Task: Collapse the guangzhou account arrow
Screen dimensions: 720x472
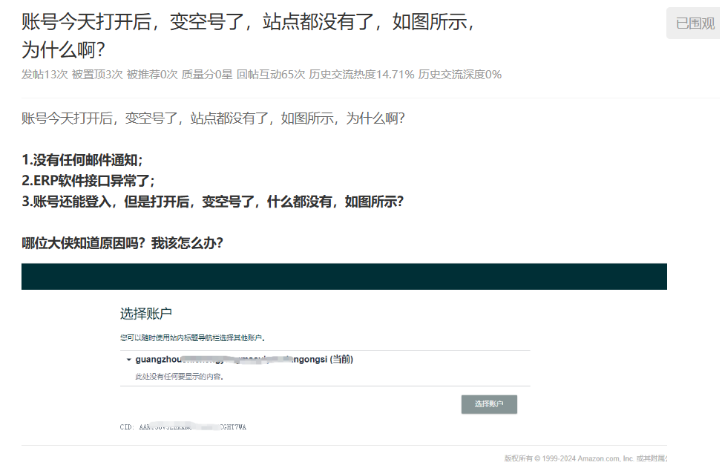Action: [129, 360]
